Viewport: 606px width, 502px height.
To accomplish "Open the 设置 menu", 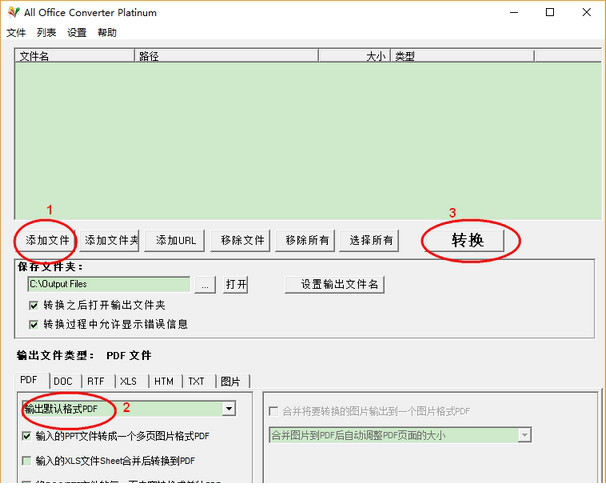I will click(x=77, y=32).
